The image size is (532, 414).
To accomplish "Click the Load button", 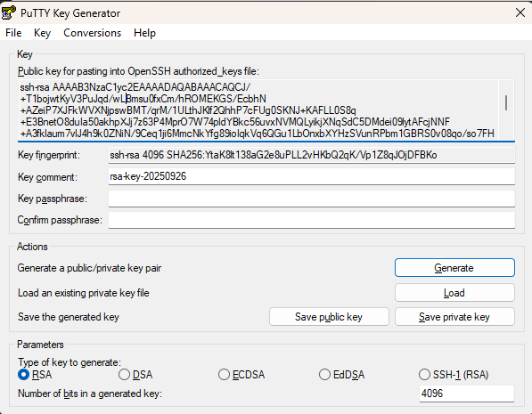I will (x=454, y=293).
